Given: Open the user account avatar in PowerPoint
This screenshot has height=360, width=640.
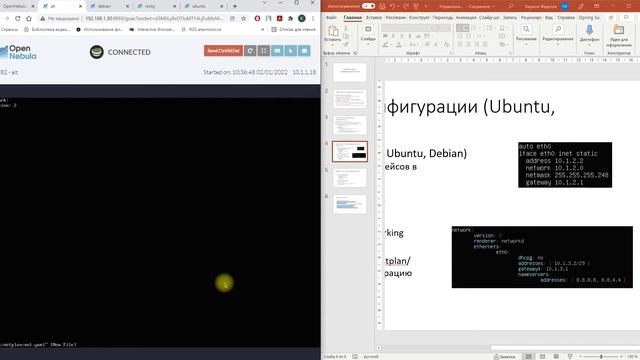Looking at the screenshot, I should point(564,6).
